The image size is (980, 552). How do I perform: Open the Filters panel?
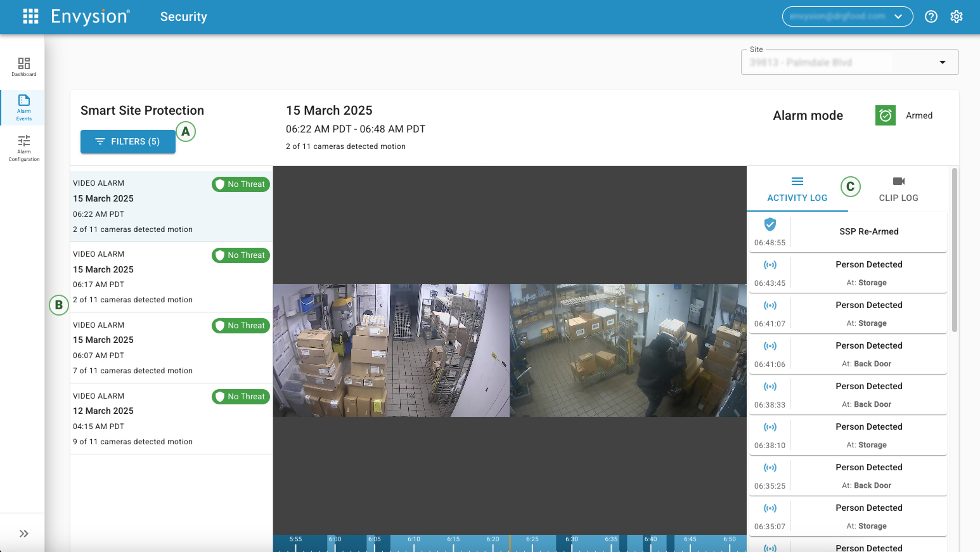pyautogui.click(x=127, y=141)
